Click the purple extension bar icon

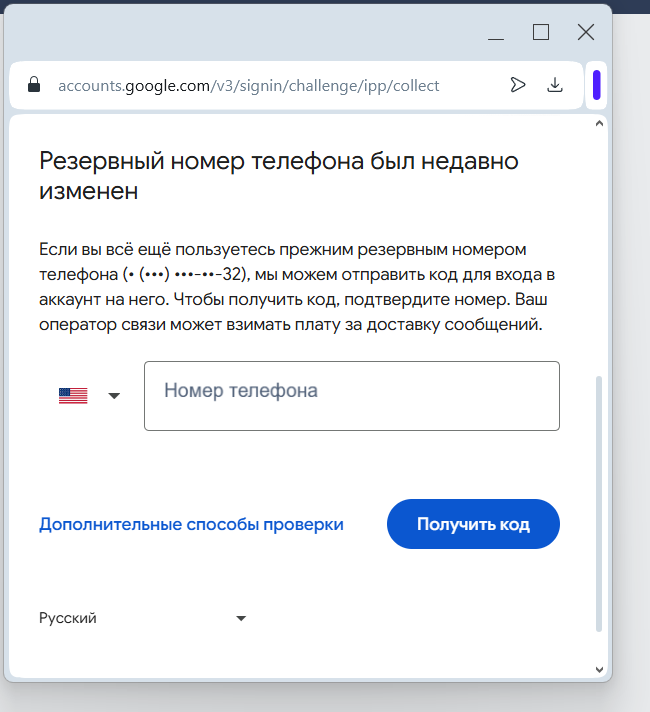pos(597,85)
